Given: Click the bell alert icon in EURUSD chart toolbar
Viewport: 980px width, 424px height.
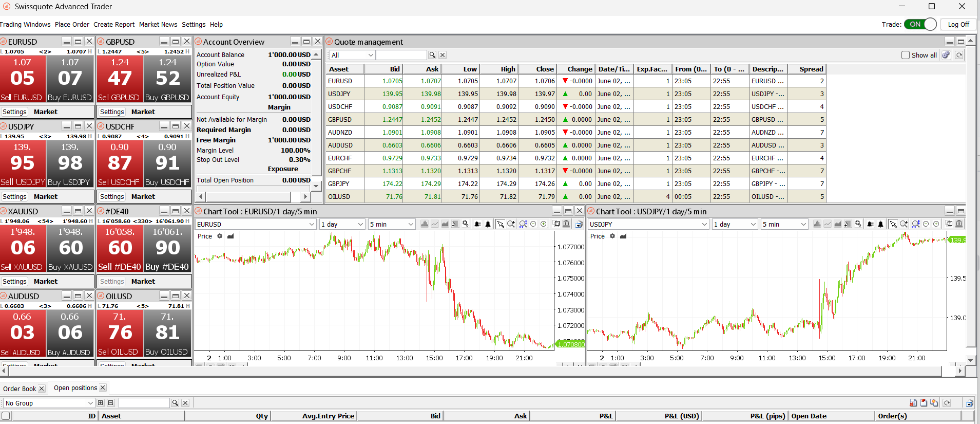Looking at the screenshot, I should click(488, 224).
